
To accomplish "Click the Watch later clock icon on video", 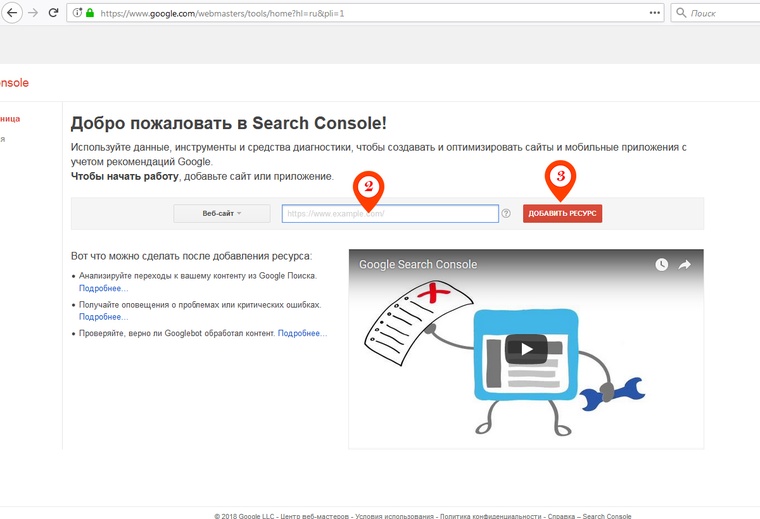I will [x=661, y=265].
